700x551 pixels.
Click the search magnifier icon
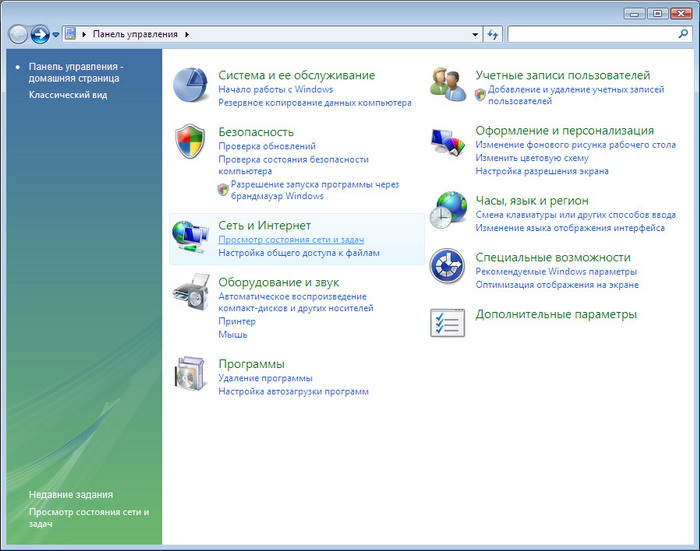[x=683, y=34]
